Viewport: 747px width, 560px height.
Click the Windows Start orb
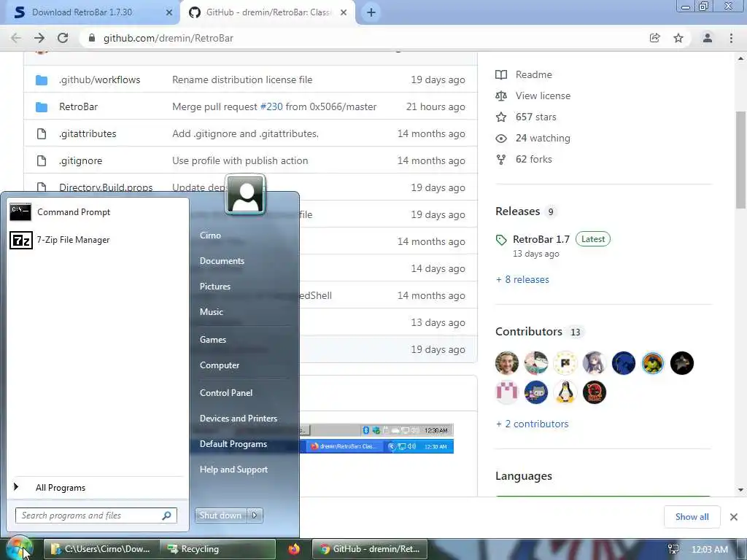[19, 548]
